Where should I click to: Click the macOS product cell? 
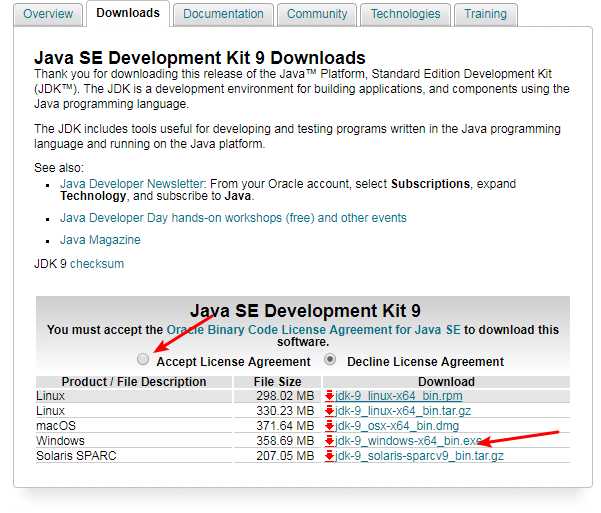point(134,426)
